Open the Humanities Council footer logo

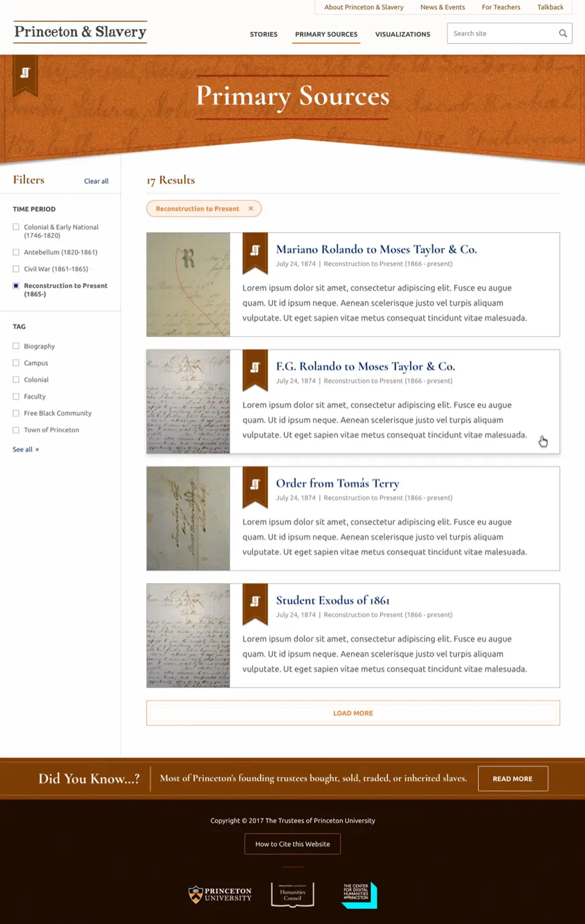[292, 894]
